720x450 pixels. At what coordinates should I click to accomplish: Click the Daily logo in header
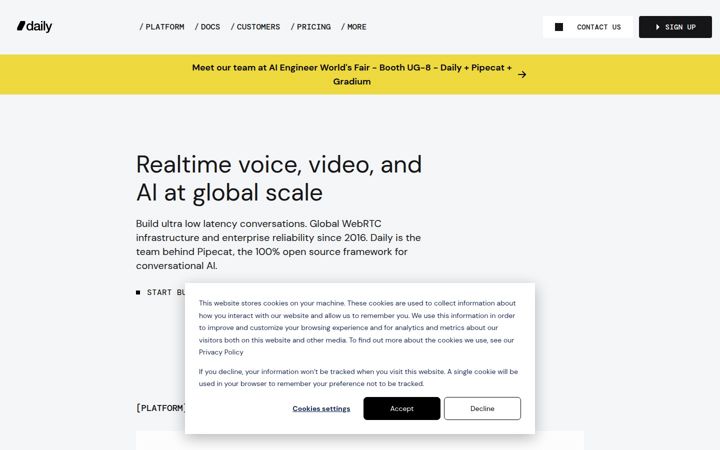pyautogui.click(x=34, y=27)
